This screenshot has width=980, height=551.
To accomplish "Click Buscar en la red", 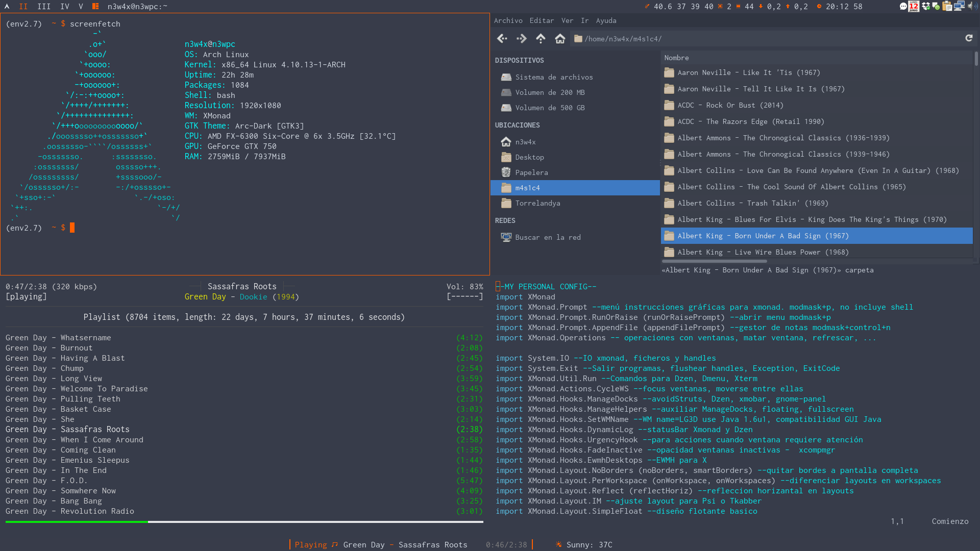I will pyautogui.click(x=548, y=237).
